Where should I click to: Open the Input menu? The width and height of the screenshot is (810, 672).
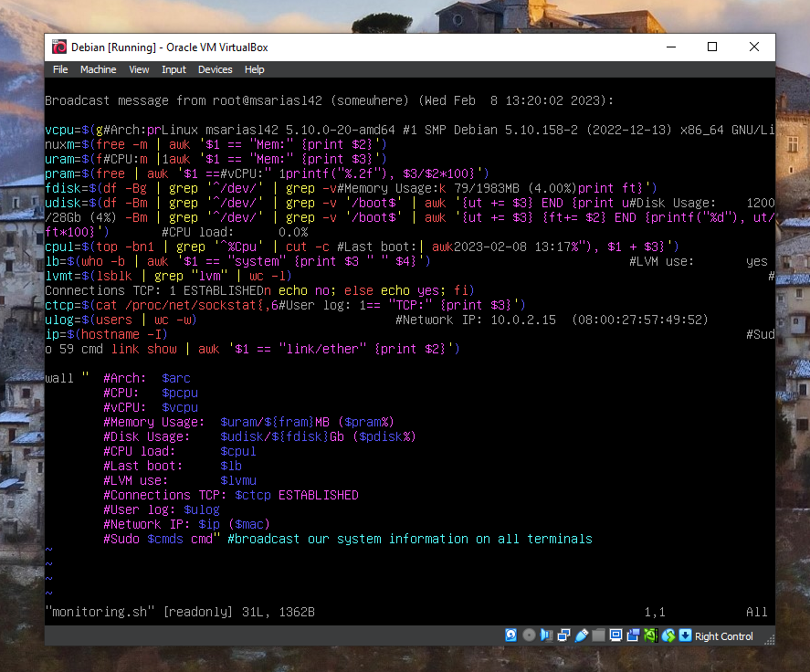[174, 69]
